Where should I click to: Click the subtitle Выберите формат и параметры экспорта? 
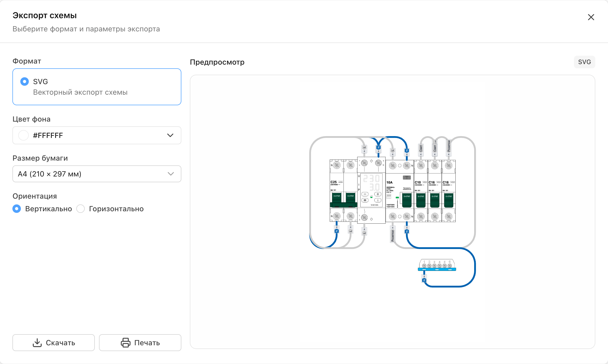86,29
